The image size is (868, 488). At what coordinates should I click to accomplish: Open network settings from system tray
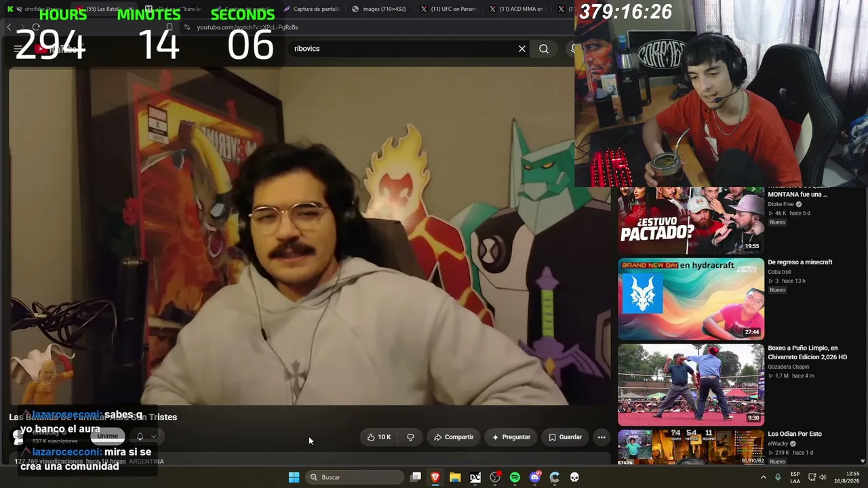[x=812, y=477]
